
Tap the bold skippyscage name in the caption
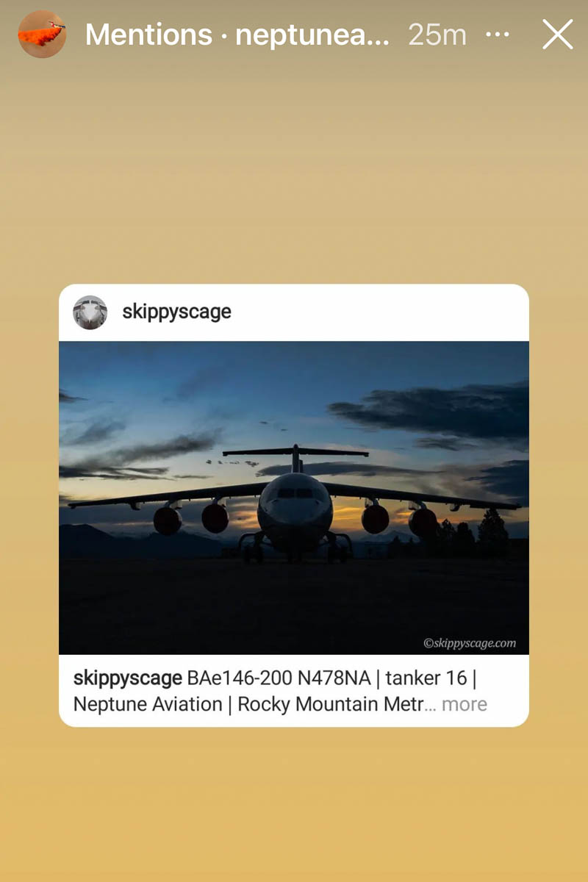[128, 678]
